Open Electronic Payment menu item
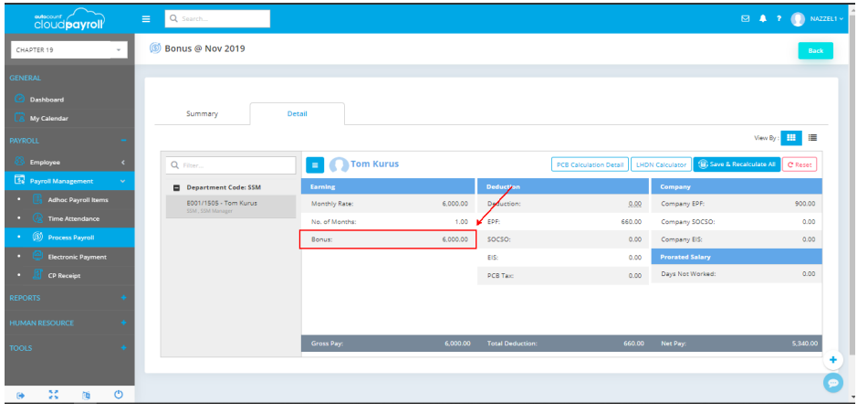Screen dimensions: 868x413 [x=77, y=257]
